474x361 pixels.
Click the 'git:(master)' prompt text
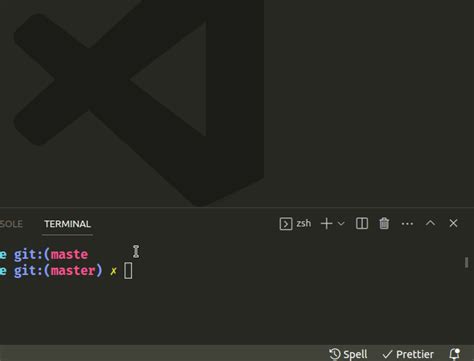click(58, 270)
